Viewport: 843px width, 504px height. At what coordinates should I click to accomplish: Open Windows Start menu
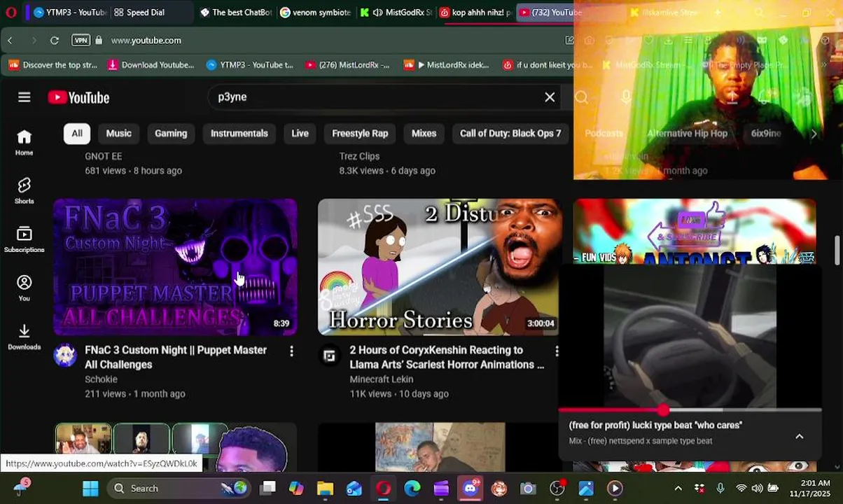pos(90,488)
